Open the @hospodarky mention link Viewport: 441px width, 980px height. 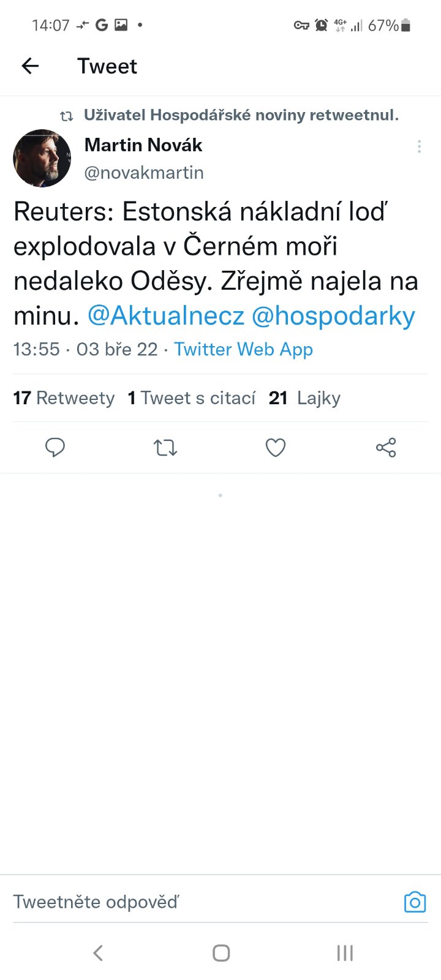[x=333, y=316]
